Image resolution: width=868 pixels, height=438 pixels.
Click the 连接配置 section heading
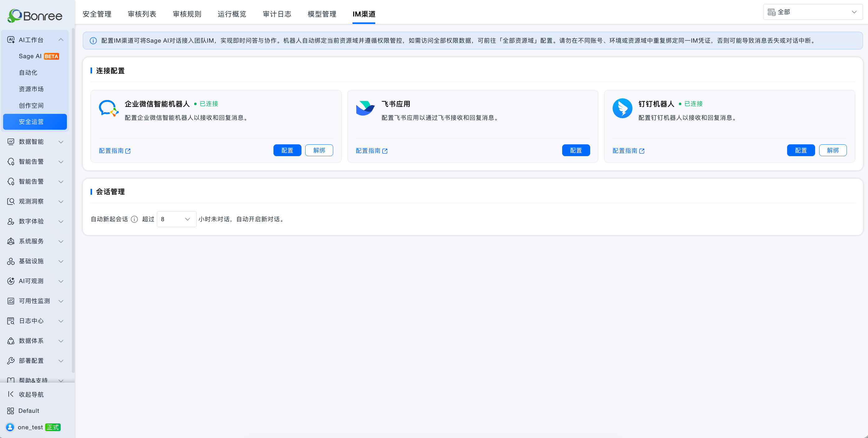click(x=110, y=71)
